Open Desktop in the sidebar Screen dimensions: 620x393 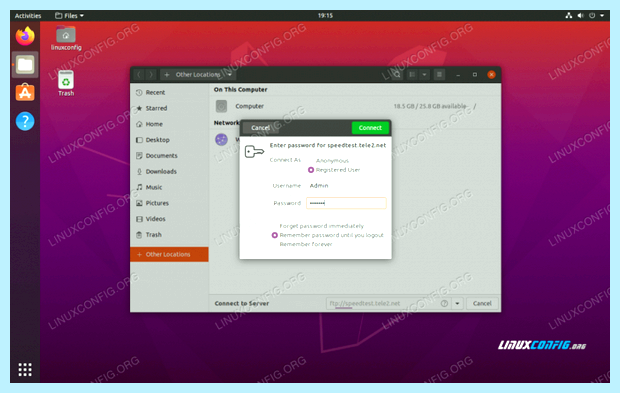point(169,140)
